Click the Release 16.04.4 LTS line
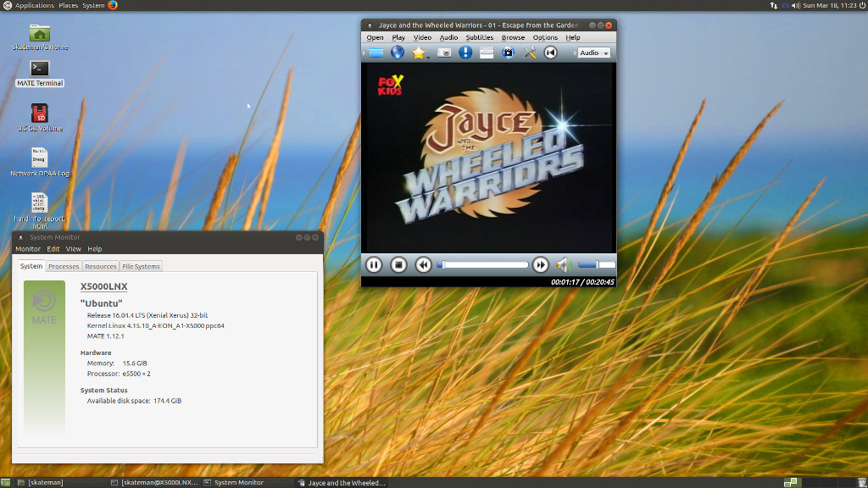Viewport: 868px width, 488px height. tap(147, 315)
